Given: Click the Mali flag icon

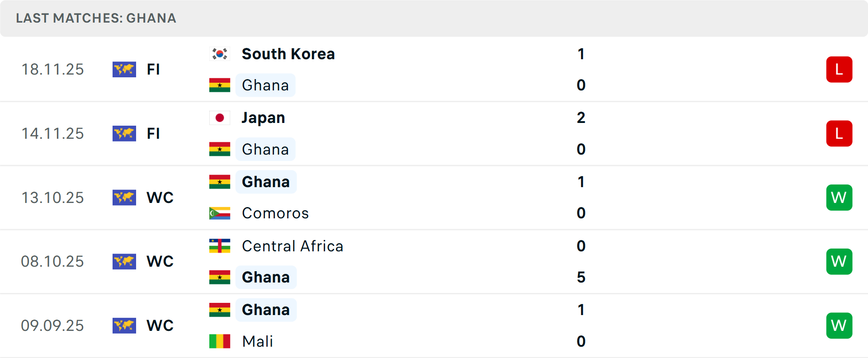Looking at the screenshot, I should [x=219, y=342].
